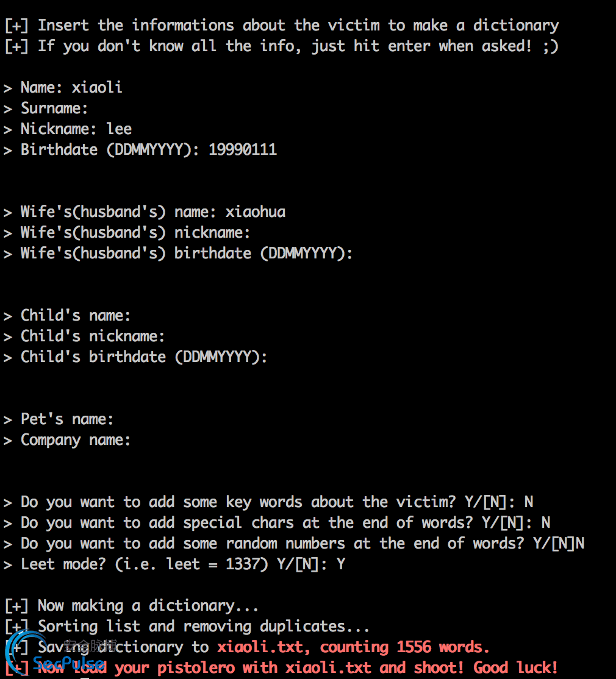Viewport: 616px width, 679px height.
Task: Click the Company name prompt
Action: (66, 441)
